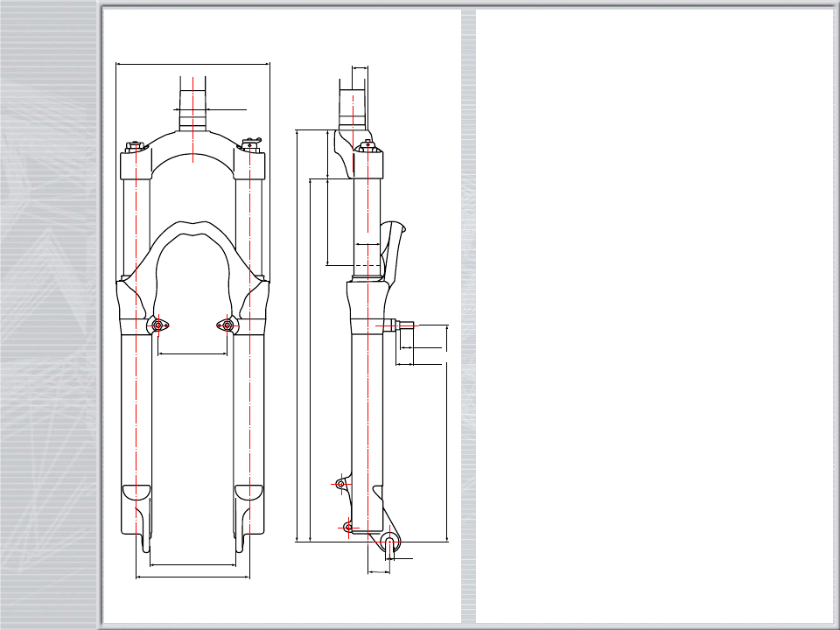Click the gray decorative sidebar on the left
The image size is (840, 630).
[x=48, y=315]
